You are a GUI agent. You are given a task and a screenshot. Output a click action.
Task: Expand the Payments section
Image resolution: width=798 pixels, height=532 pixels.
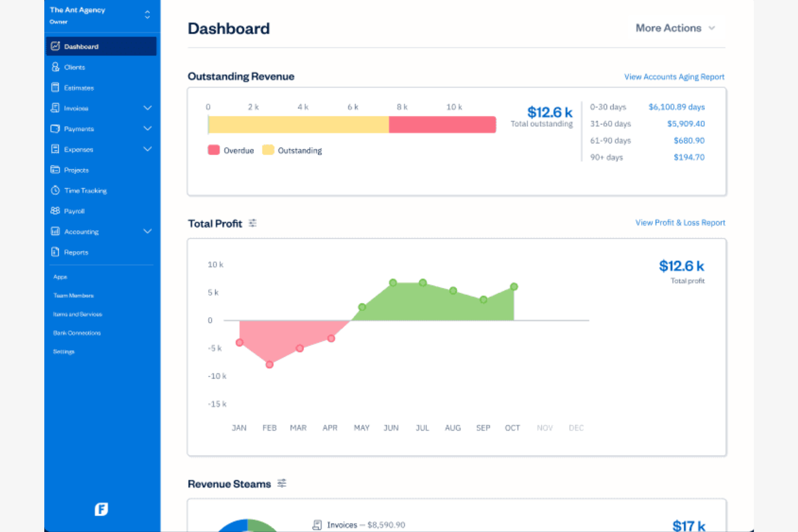click(x=147, y=128)
